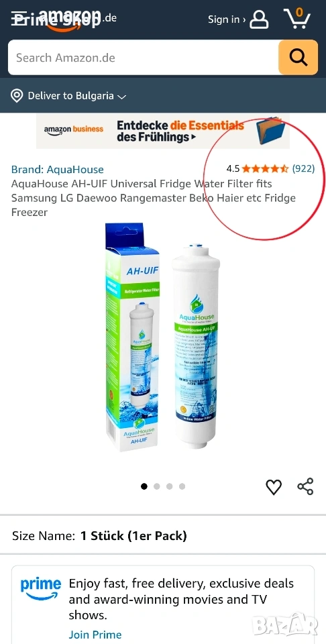Add product to wishlist with heart icon
The image size is (326, 644).
274,487
